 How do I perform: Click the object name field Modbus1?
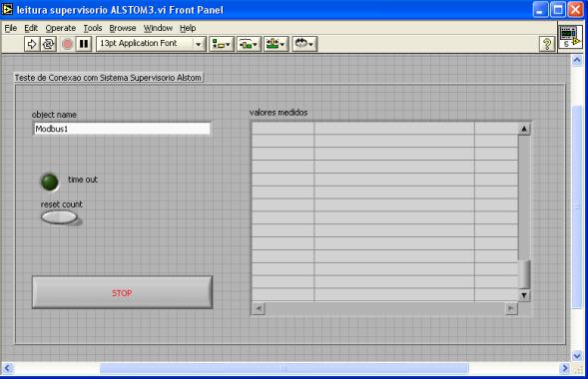click(122, 129)
